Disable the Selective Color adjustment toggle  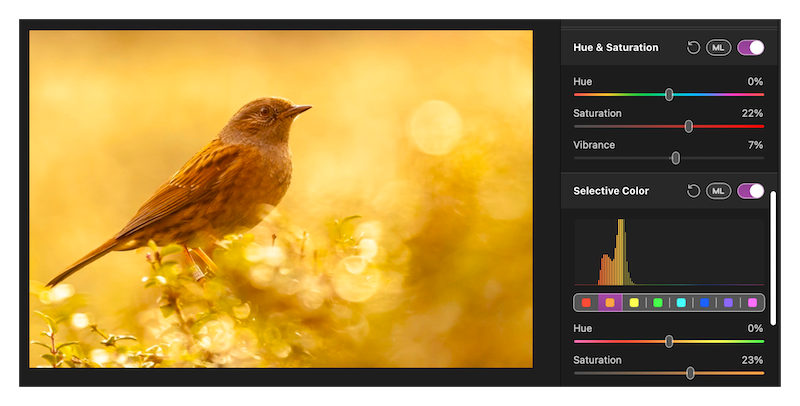[x=750, y=191]
